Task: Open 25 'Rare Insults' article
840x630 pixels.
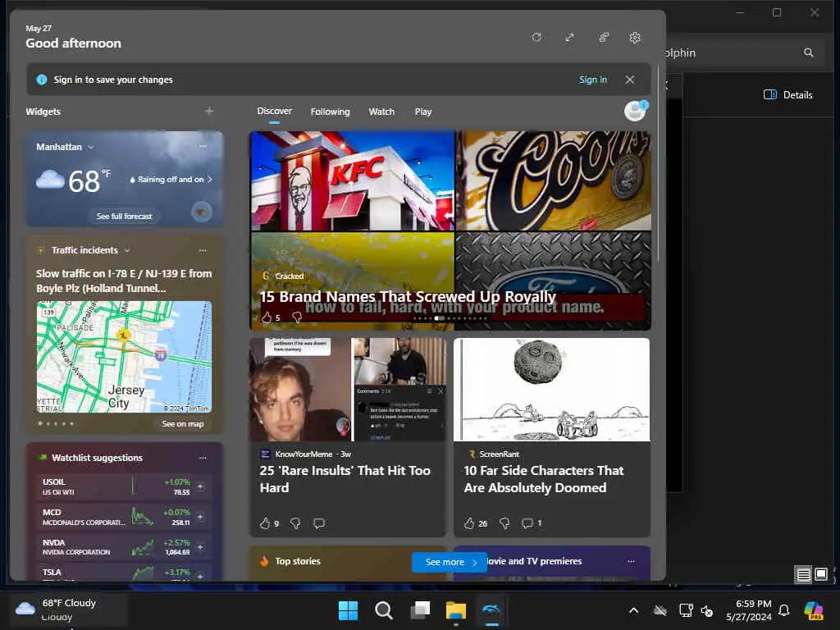Action: tap(345, 479)
